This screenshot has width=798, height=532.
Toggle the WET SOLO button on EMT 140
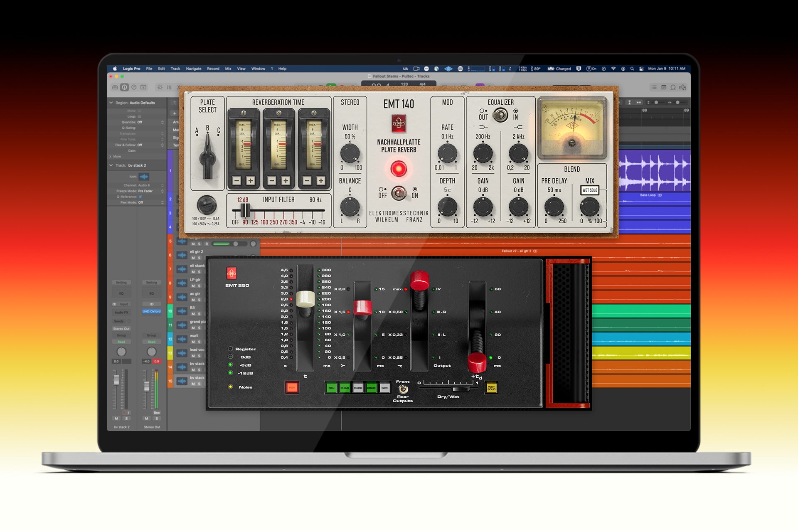[590, 190]
